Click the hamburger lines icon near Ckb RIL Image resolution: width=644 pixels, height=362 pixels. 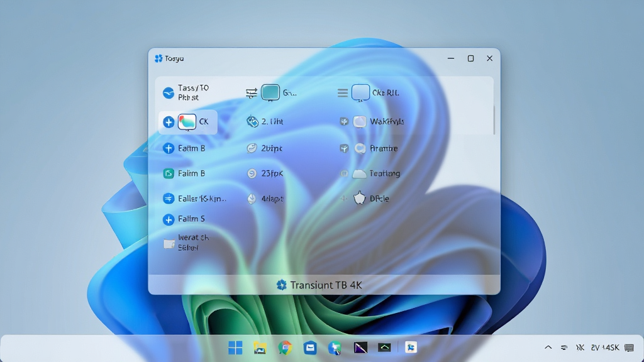(x=343, y=93)
